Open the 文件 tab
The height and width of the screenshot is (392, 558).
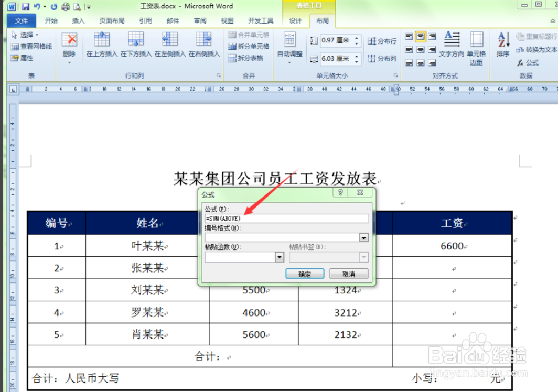[x=22, y=20]
